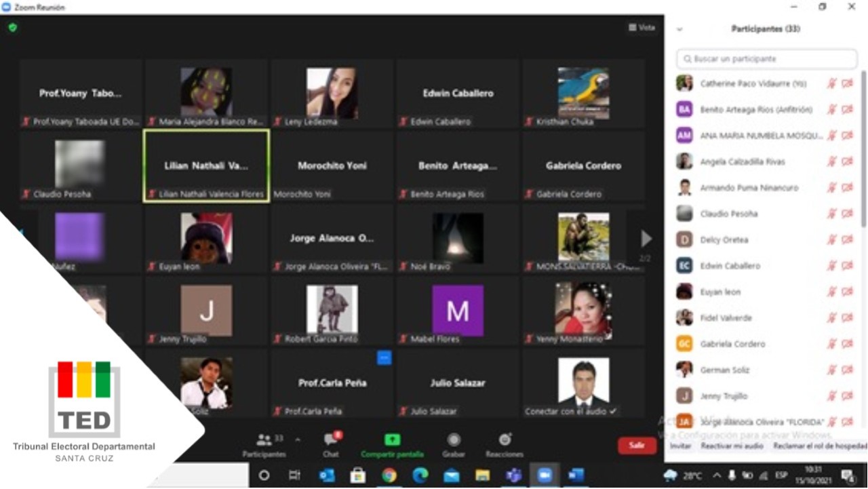
Task: Open the Chat panel from the toolbar
Action: coord(331,441)
